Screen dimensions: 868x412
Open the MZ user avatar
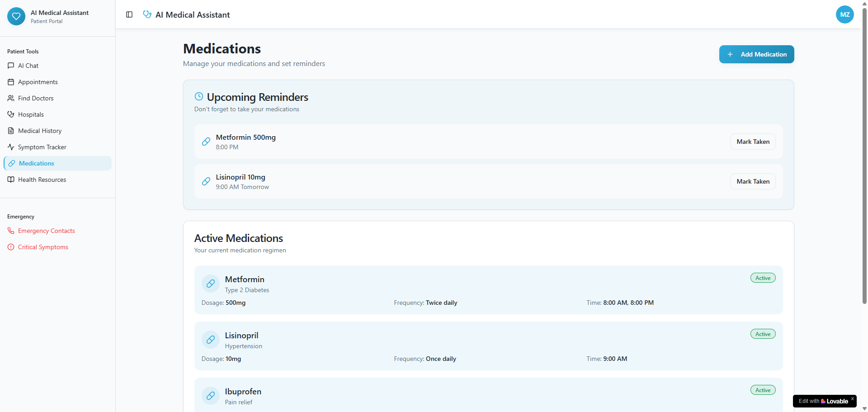pos(844,14)
